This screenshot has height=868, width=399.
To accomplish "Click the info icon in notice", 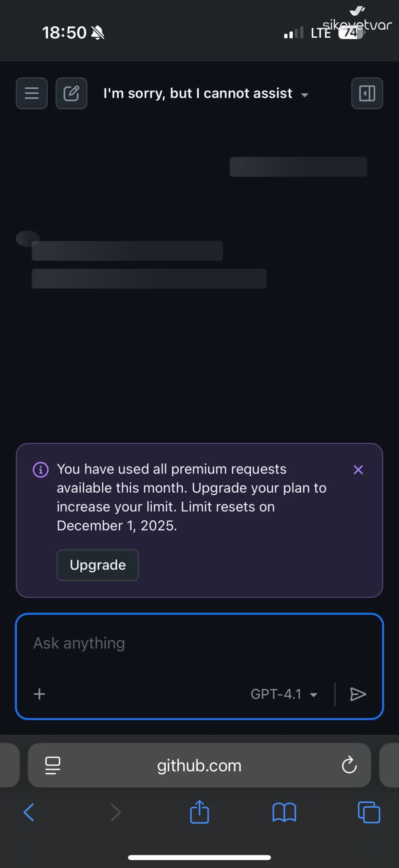I will [41, 470].
